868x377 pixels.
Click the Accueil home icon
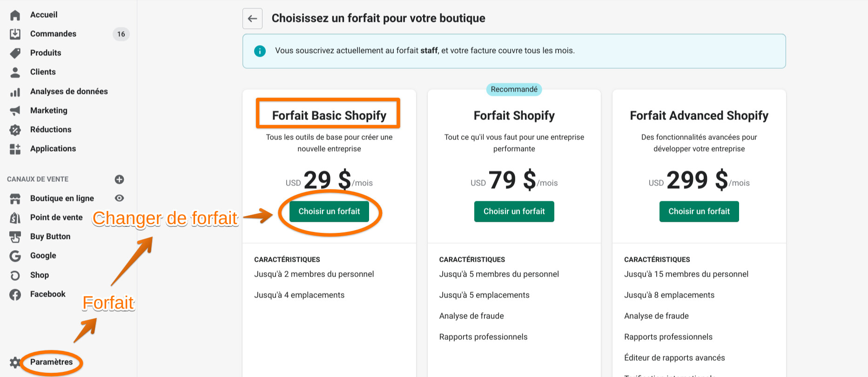15,15
